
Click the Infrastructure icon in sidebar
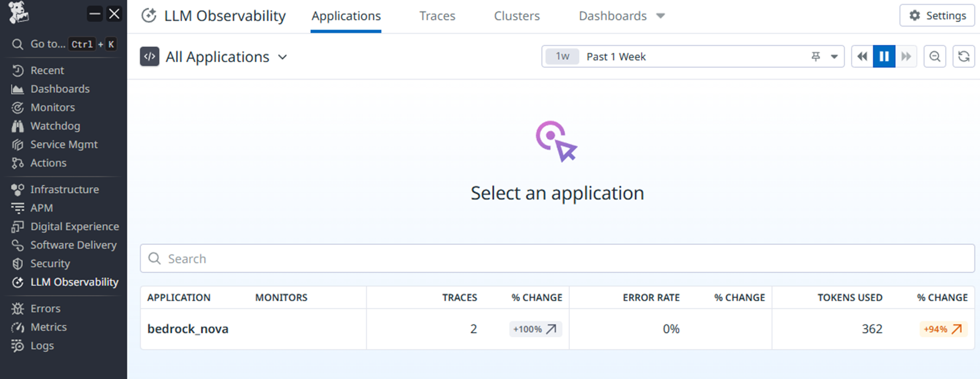tap(17, 190)
